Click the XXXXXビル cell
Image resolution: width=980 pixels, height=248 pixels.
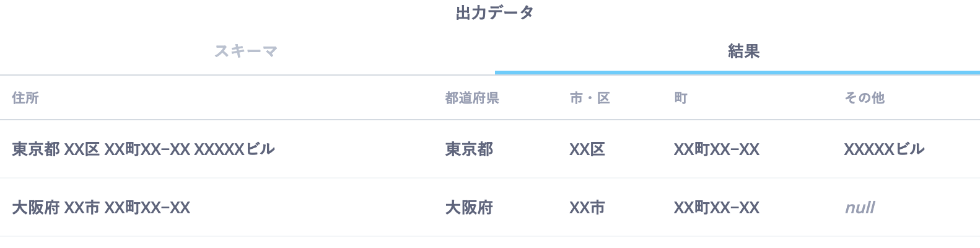(884, 149)
